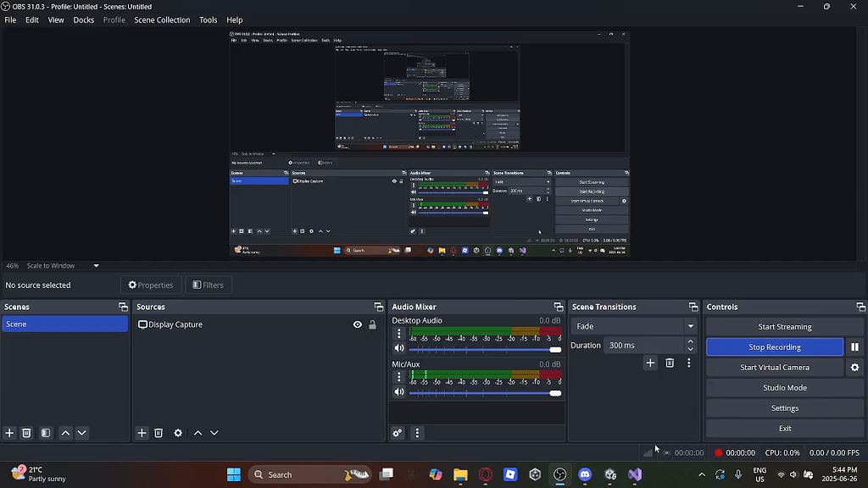Remove selected scene with trash icon
The height and width of the screenshot is (488, 868).
point(27,433)
